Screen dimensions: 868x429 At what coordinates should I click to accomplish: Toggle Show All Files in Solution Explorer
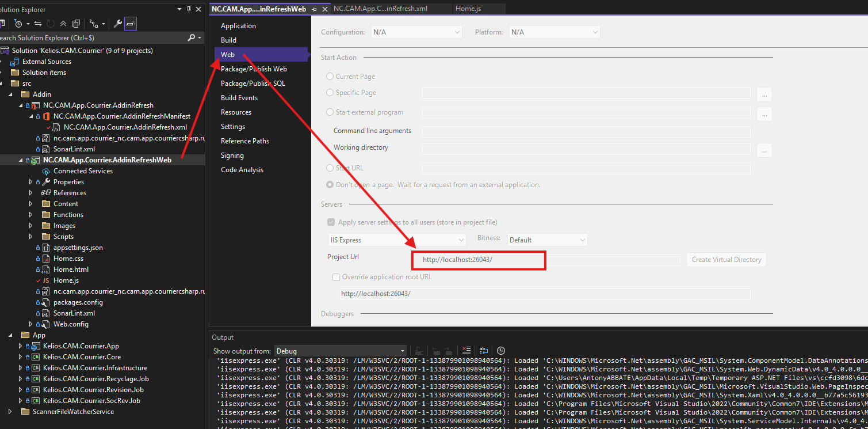click(x=75, y=24)
